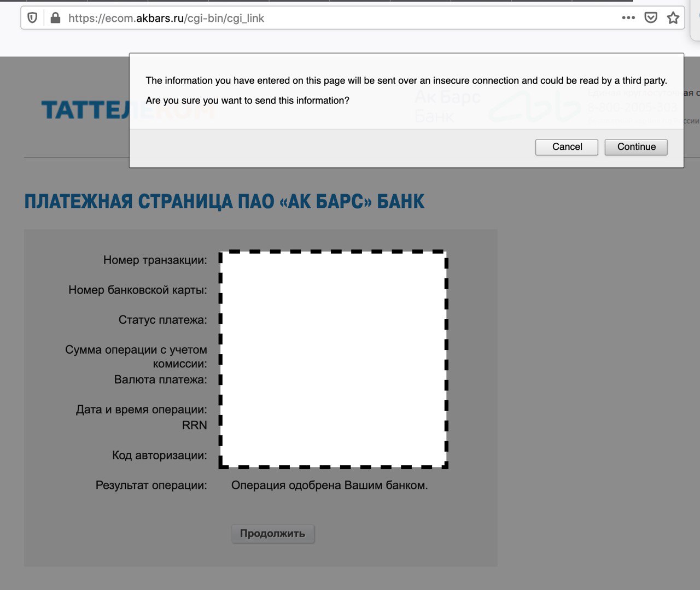This screenshot has height=590, width=700.
Task: Click 'Операция одобрена Вашим банком.' text
Action: click(x=330, y=485)
